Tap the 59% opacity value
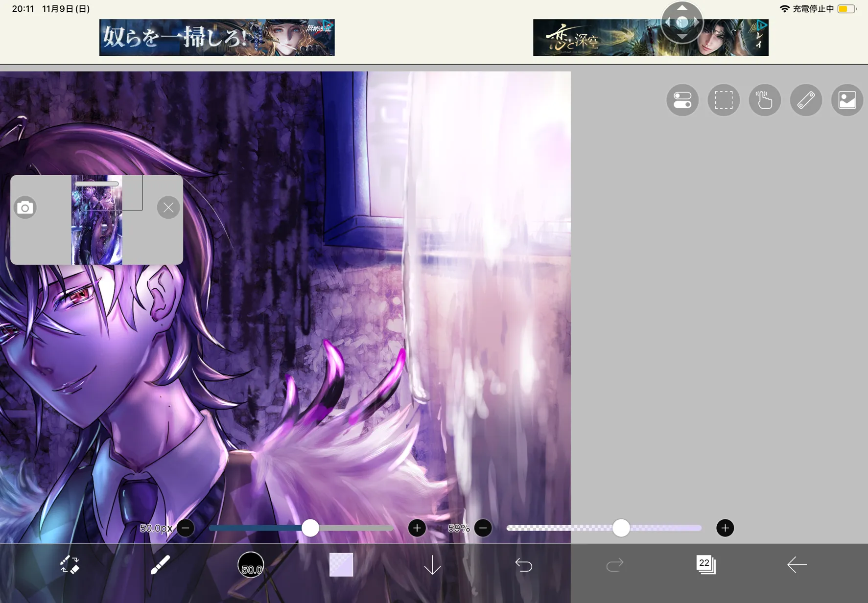This screenshot has width=868, height=603. (459, 528)
